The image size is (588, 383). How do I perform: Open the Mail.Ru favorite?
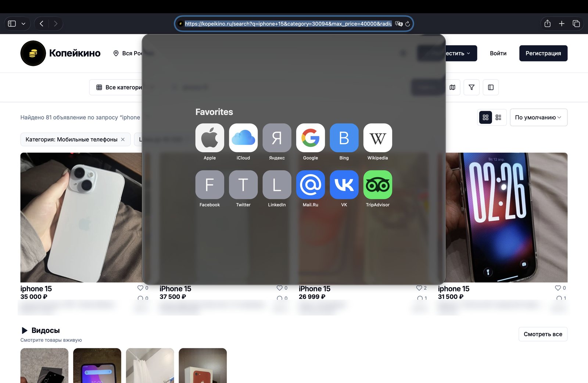click(x=311, y=185)
